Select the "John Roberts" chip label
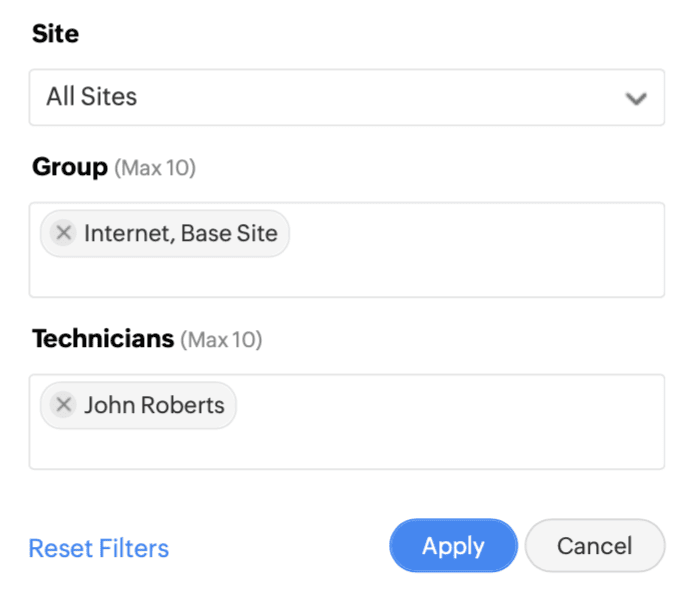Image resolution: width=688 pixels, height=590 pixels. (153, 405)
